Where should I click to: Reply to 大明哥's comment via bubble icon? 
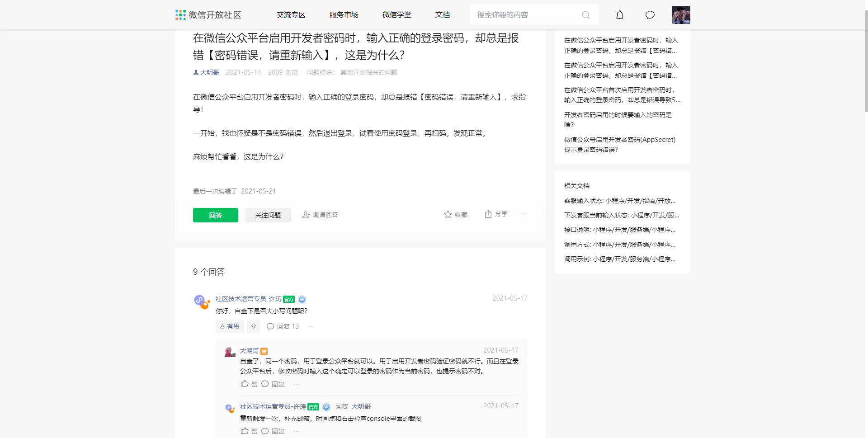[x=265, y=384]
